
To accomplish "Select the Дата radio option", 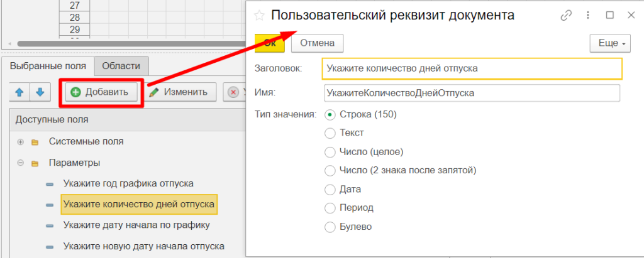I will point(330,189).
